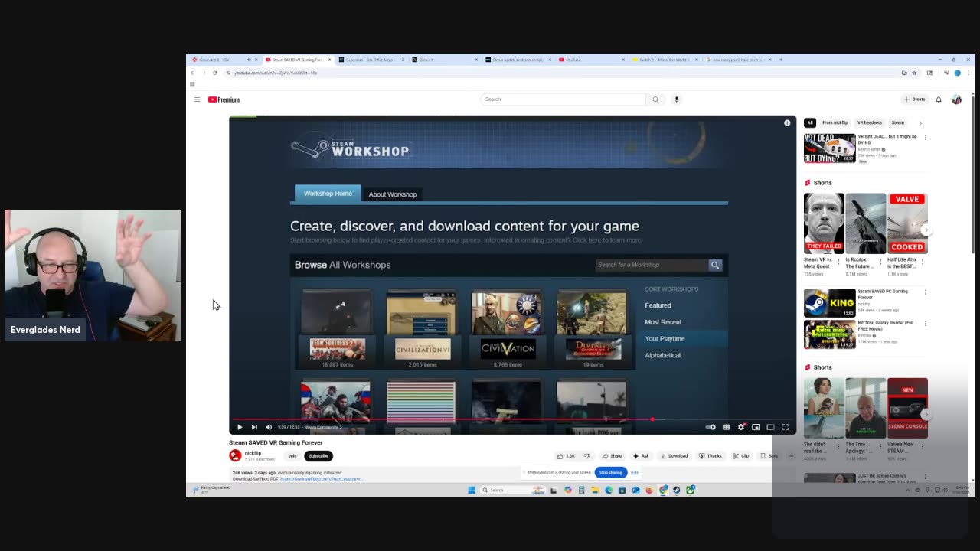
Task: Click the YouTube magnifier search button
Action: pyautogui.click(x=655, y=99)
